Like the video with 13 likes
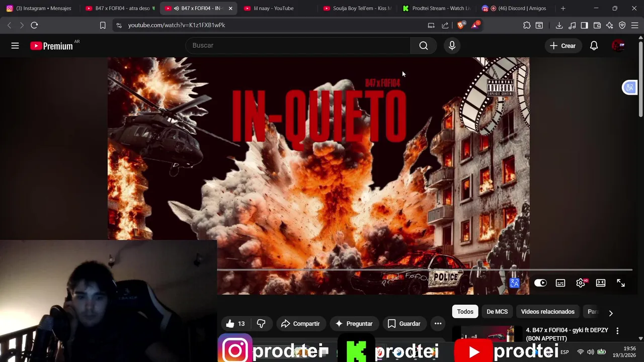The image size is (644, 362). pos(235,324)
